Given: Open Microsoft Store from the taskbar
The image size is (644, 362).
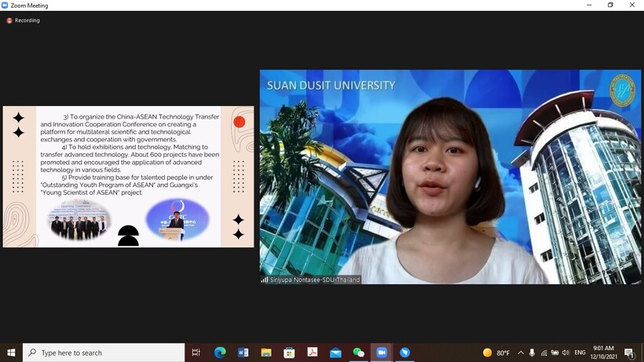Looking at the screenshot, I should [289, 353].
